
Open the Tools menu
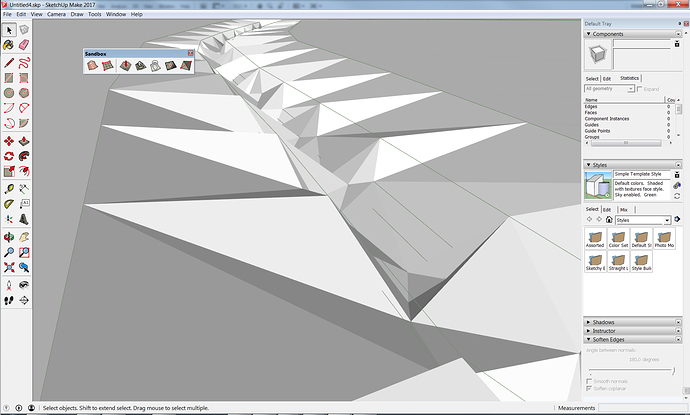point(95,14)
